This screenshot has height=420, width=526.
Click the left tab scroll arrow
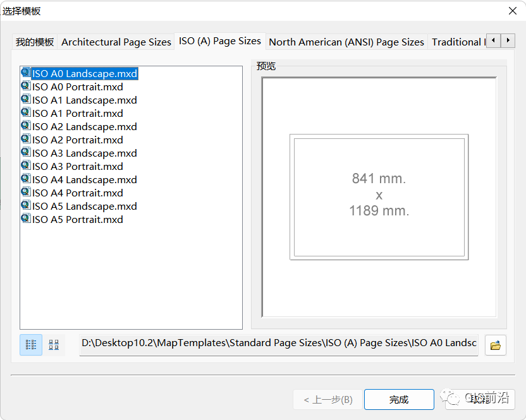point(493,40)
